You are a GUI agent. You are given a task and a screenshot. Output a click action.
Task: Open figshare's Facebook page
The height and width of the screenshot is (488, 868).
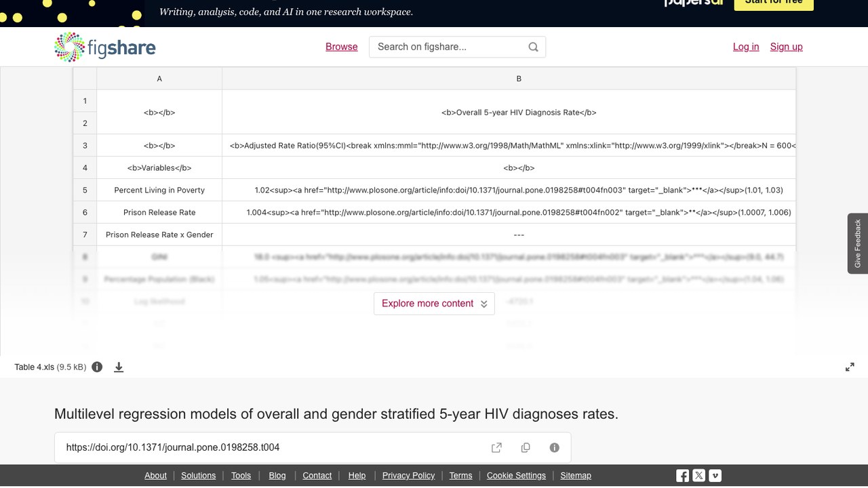[683, 476]
